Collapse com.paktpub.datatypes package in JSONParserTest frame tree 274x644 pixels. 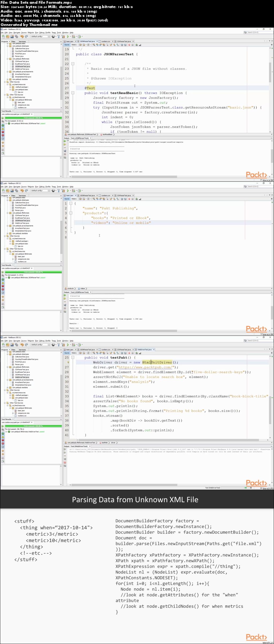[x=7, y=46]
